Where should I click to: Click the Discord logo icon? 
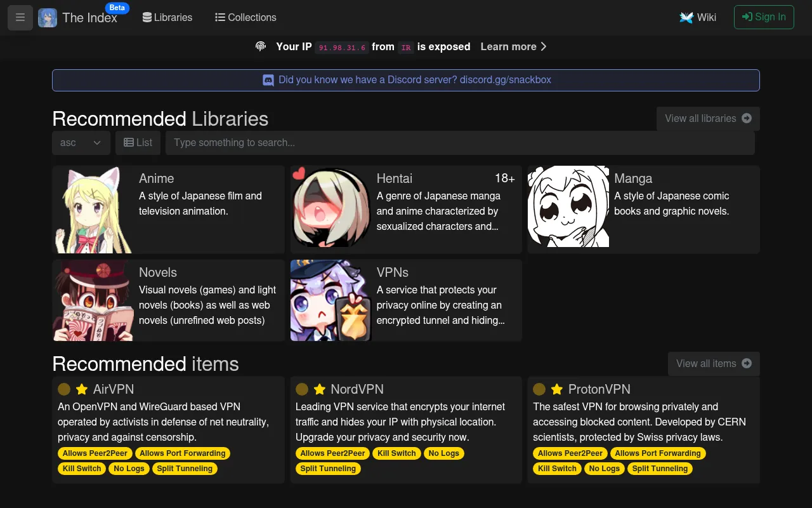pyautogui.click(x=268, y=80)
